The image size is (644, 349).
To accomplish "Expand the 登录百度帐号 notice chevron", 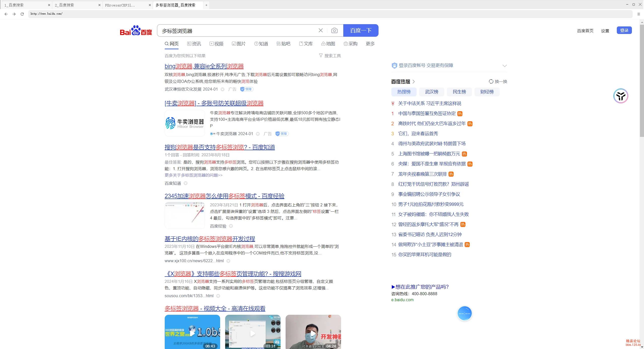I will (x=504, y=66).
